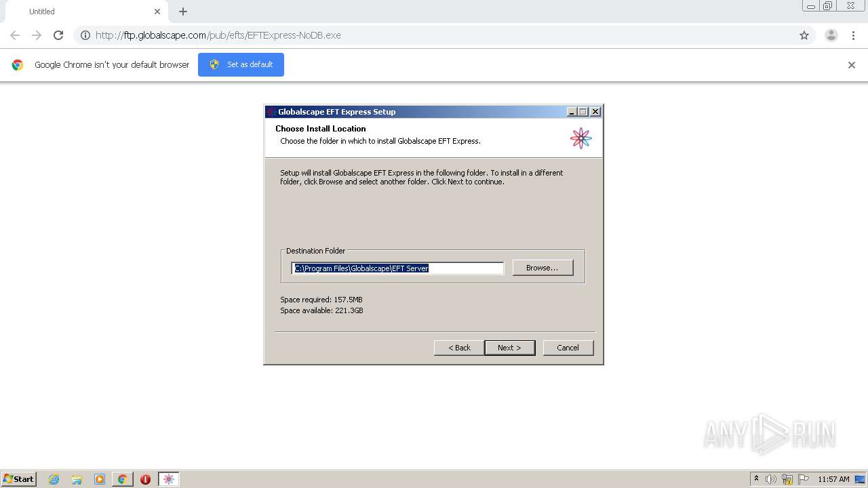Go back in Chrome history
Viewport: 868px width, 488px height.
coord(15,35)
